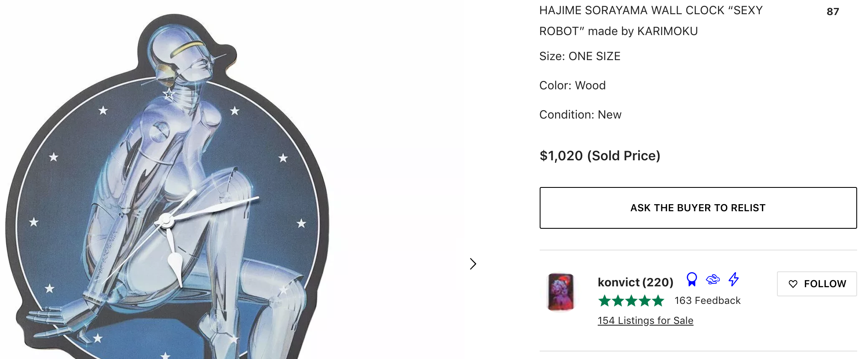
Task: Click Ask The Buyer To Relist
Action: pos(698,208)
